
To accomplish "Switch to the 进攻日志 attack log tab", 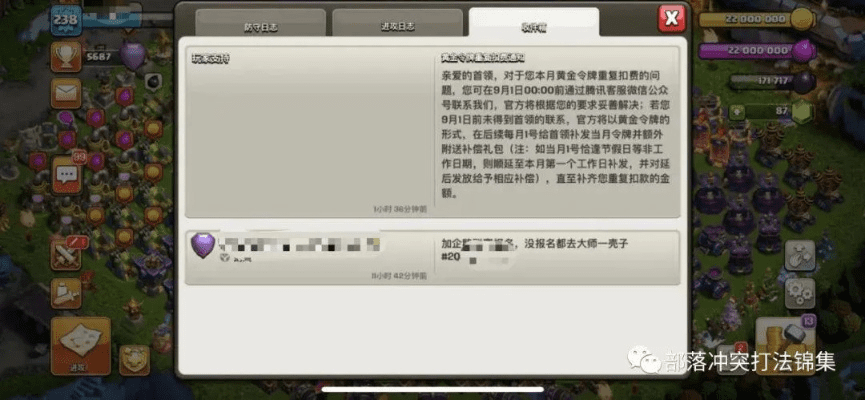I will (x=395, y=24).
